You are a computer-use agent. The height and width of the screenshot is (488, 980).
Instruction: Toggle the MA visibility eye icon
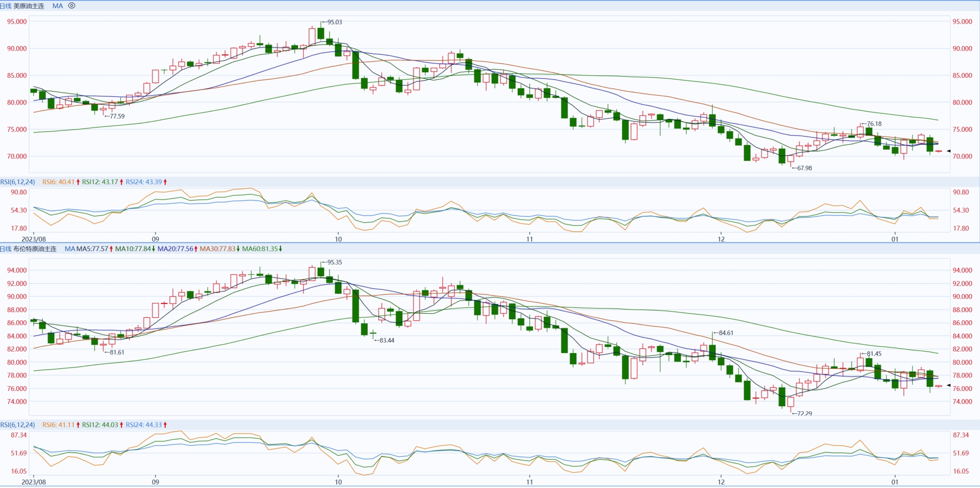tap(72, 6)
